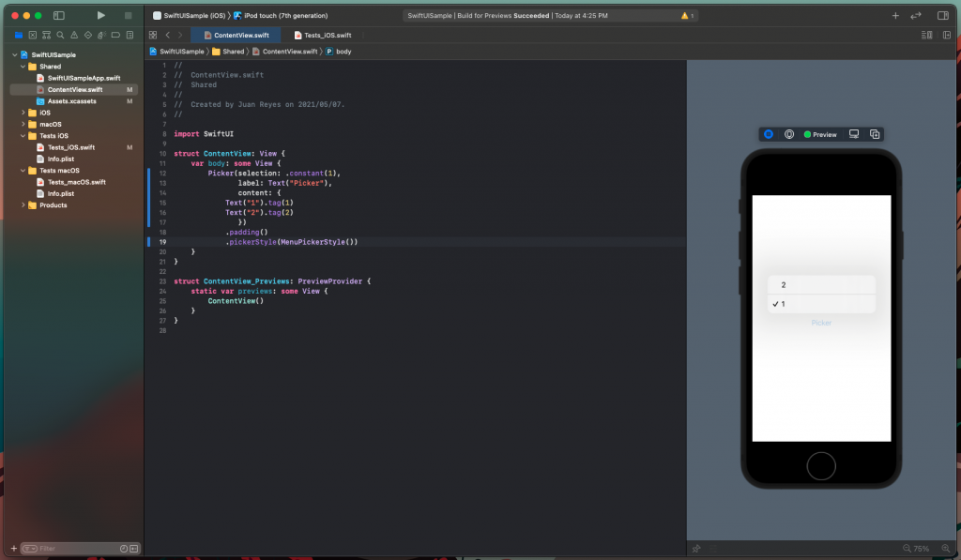Collapse the Tests macOS group
The image size is (961, 560).
pyautogui.click(x=23, y=171)
